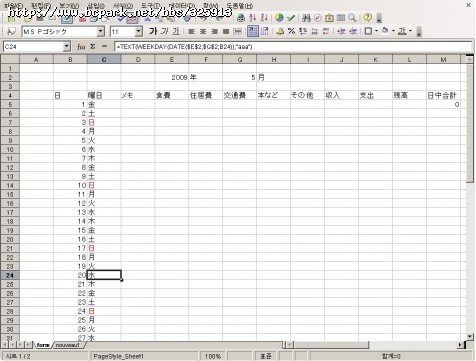This screenshot has width=476, height=361.
Task: Toggle center horizontally alignment button
Action: 203,31
